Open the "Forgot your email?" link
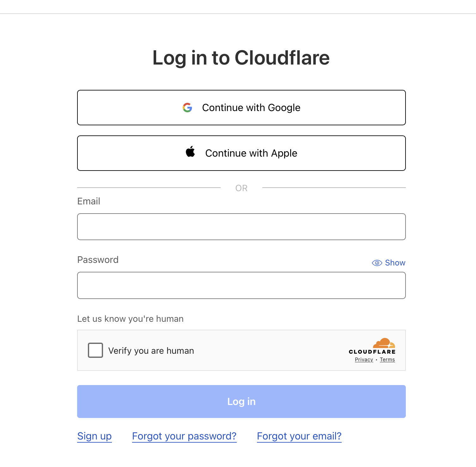The image size is (476, 467). (299, 436)
